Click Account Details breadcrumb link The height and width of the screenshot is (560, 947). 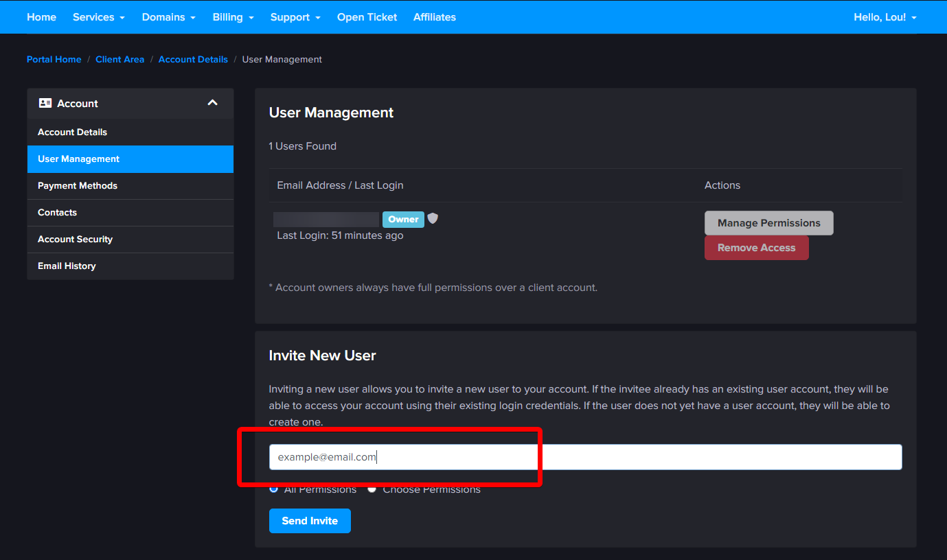[193, 60]
